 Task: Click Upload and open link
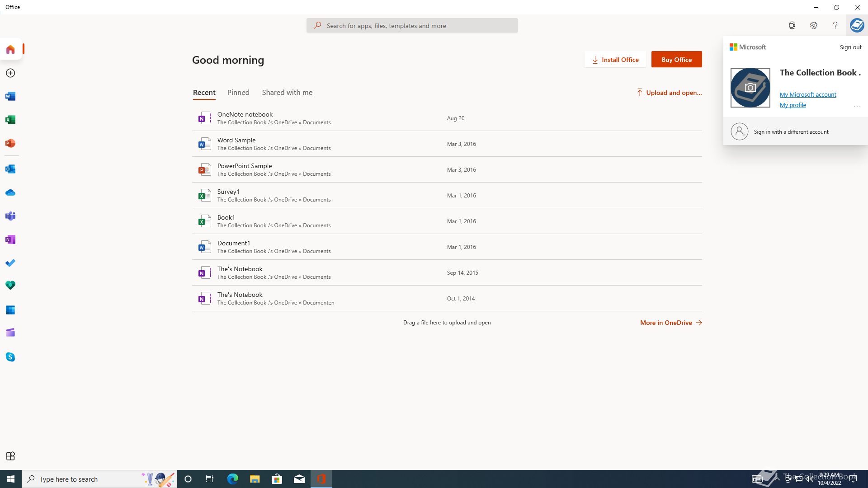click(x=669, y=93)
